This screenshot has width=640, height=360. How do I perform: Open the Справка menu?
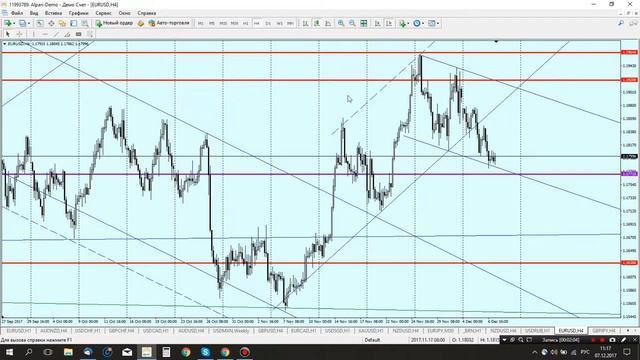click(x=147, y=13)
